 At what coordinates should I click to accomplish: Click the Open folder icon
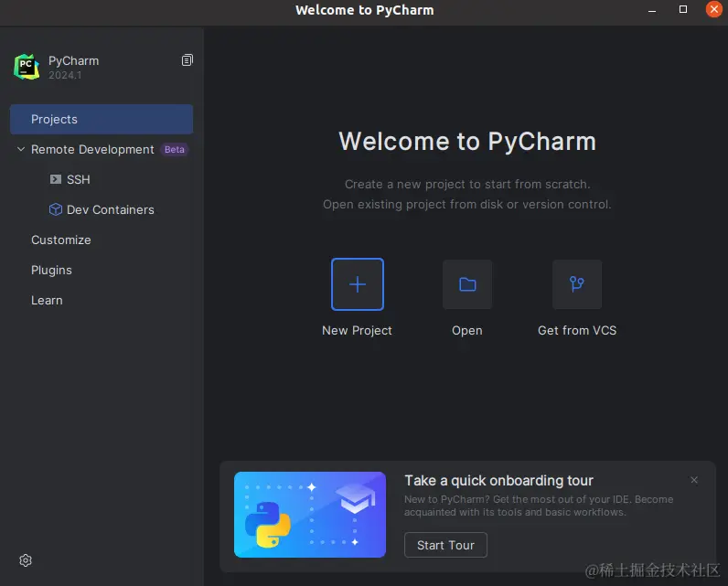pos(467,284)
